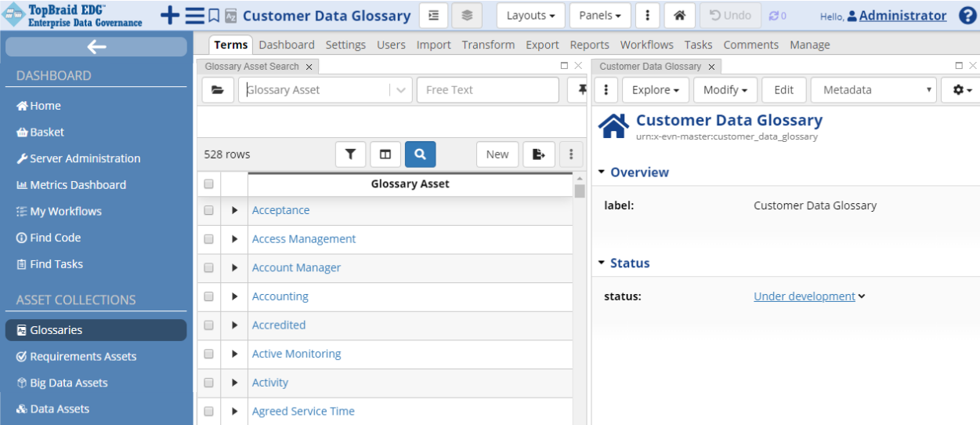Check the Accredited row checkbox
This screenshot has height=425, width=980.
click(208, 325)
